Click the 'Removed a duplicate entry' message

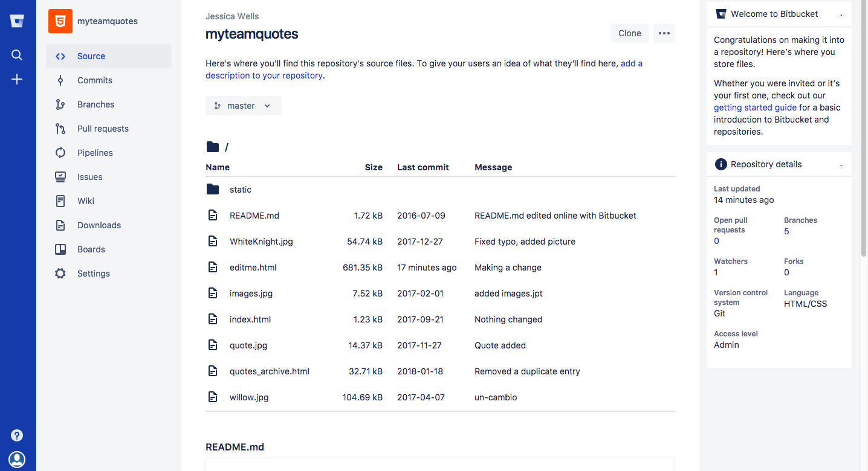pyautogui.click(x=527, y=371)
